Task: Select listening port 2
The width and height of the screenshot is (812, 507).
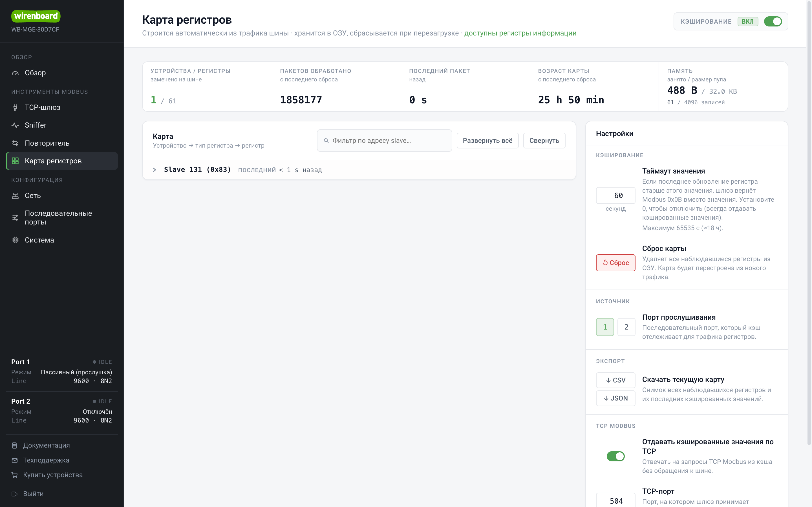Action: 626,327
